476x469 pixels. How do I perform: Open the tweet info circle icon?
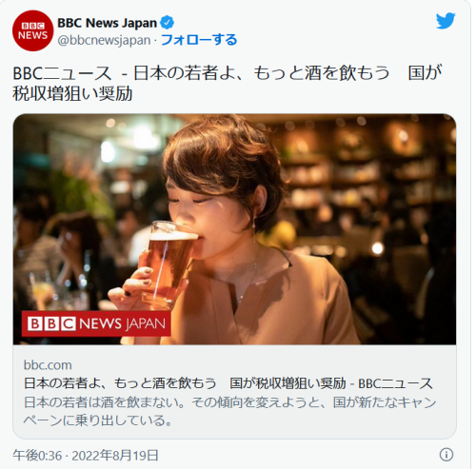446,455
